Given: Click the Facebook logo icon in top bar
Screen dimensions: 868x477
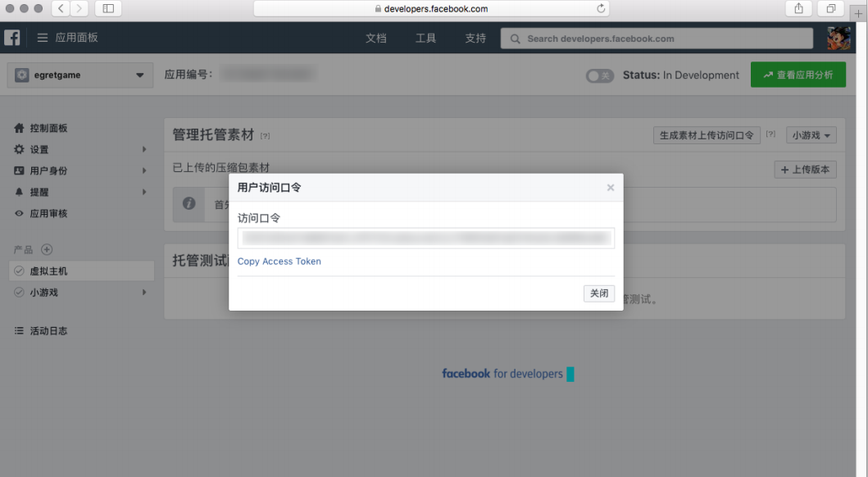Looking at the screenshot, I should click(12, 37).
